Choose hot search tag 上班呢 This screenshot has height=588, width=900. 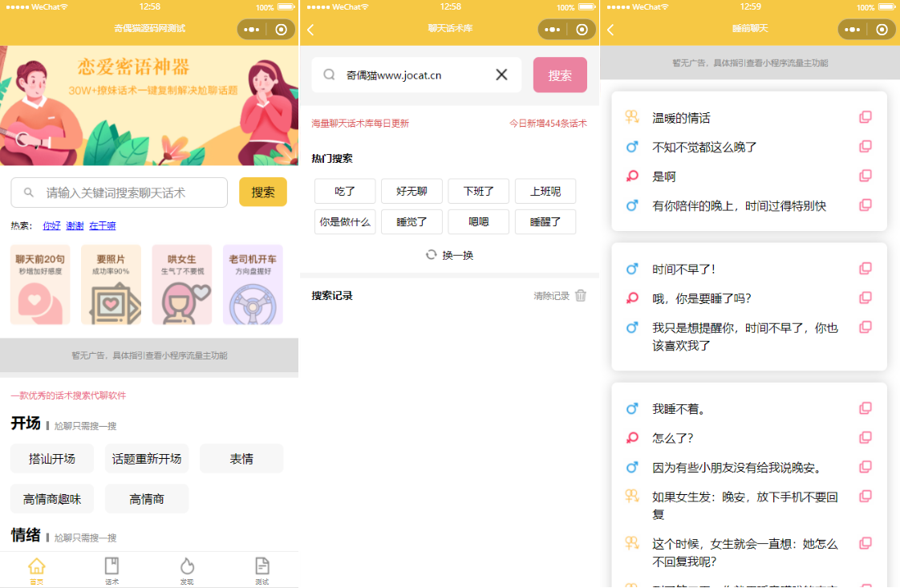click(x=545, y=191)
